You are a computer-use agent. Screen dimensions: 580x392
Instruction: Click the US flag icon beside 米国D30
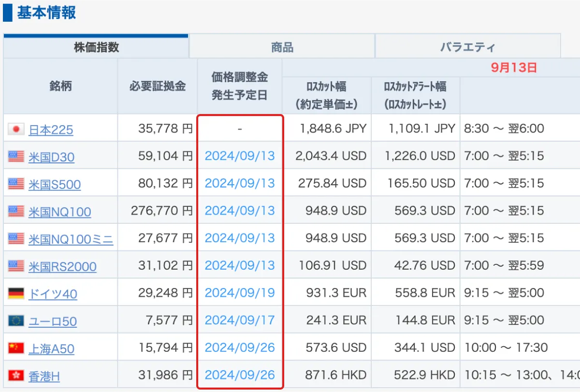16,157
